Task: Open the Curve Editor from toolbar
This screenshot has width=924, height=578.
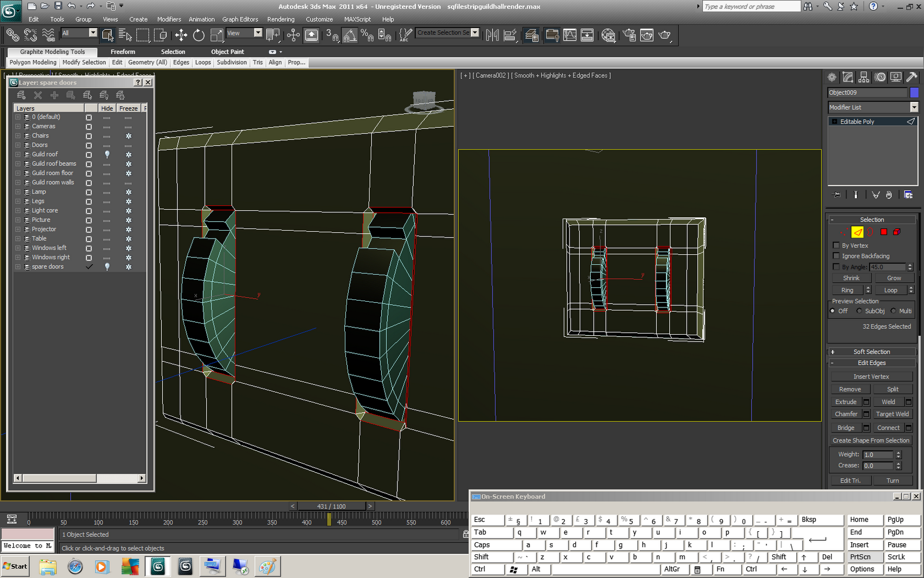Action: pos(569,35)
